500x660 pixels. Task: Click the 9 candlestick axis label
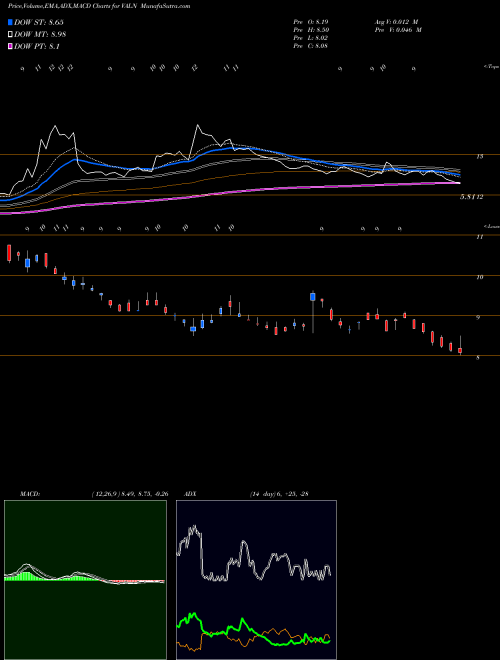point(478,318)
